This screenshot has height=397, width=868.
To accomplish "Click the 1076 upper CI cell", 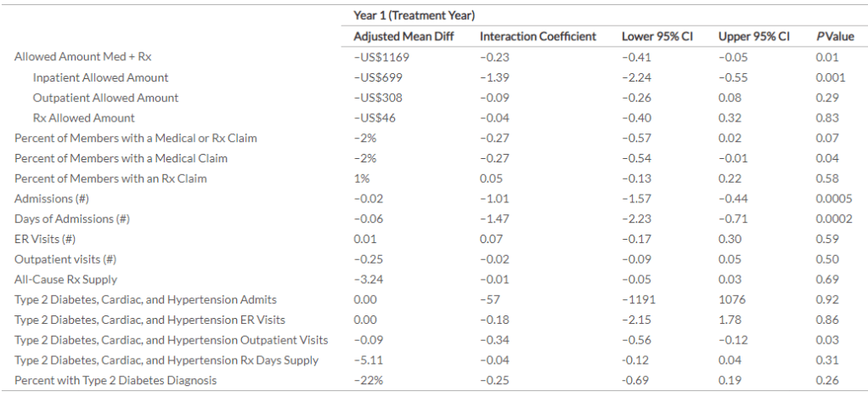I will [x=732, y=299].
